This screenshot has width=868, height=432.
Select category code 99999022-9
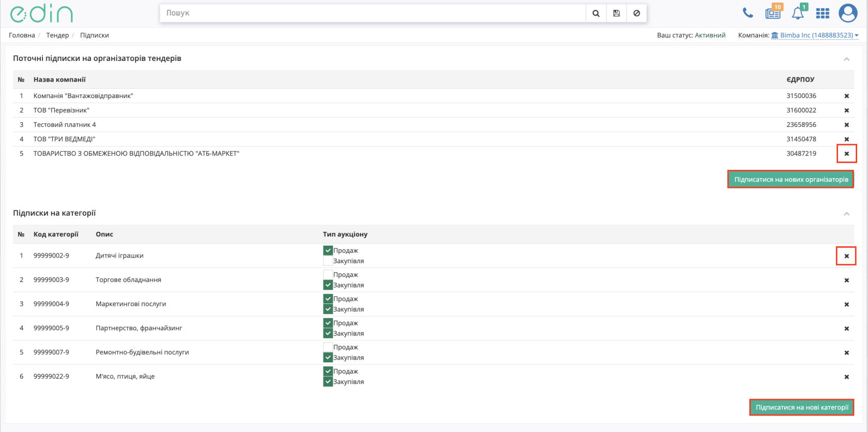click(51, 376)
